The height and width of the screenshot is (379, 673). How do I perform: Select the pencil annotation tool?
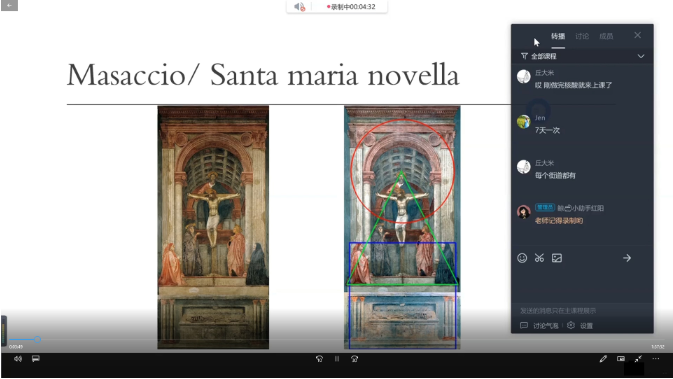[x=603, y=359]
